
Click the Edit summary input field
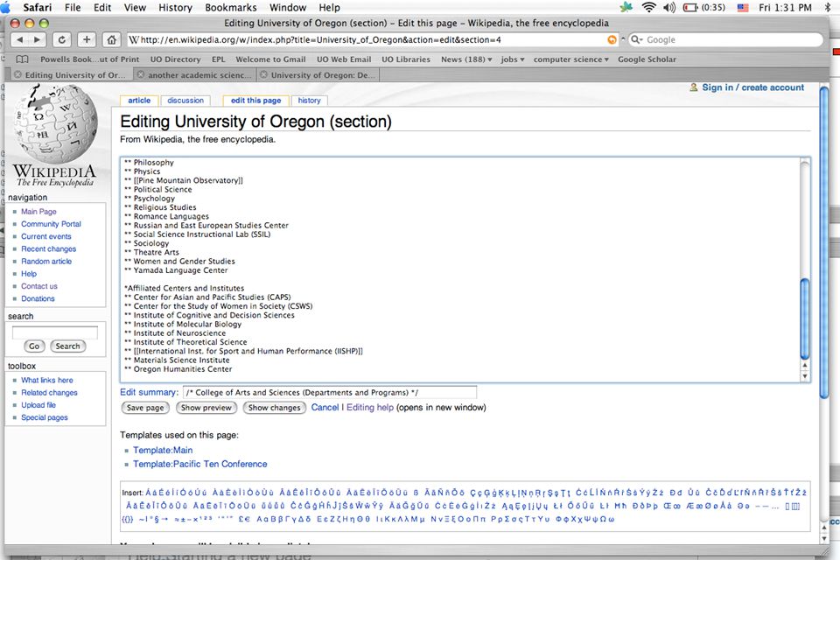330,393
